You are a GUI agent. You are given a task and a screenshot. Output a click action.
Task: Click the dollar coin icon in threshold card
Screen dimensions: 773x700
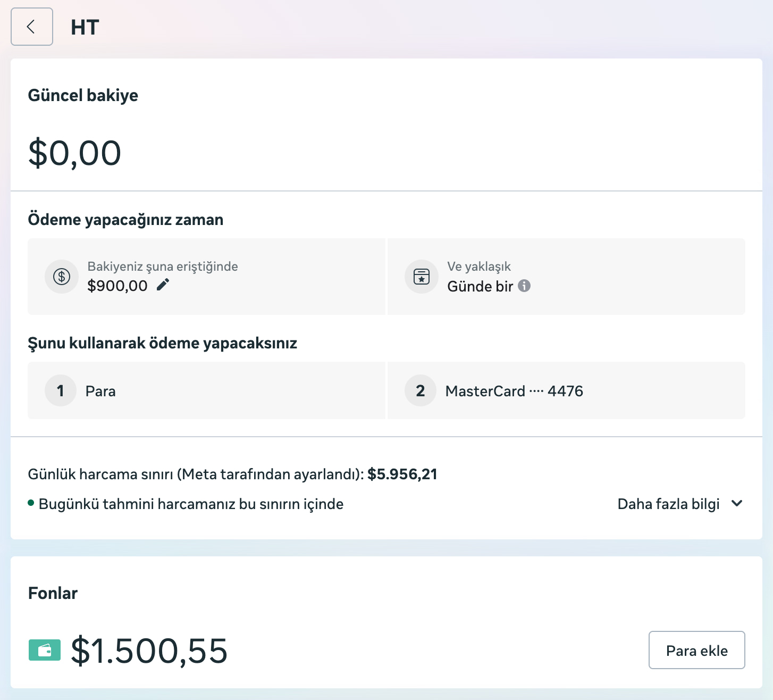click(62, 277)
